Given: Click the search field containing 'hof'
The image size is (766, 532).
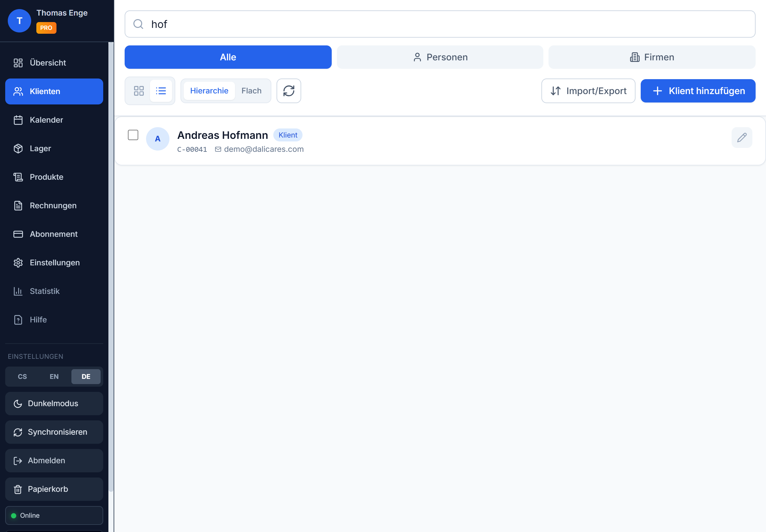Looking at the screenshot, I should pos(439,24).
